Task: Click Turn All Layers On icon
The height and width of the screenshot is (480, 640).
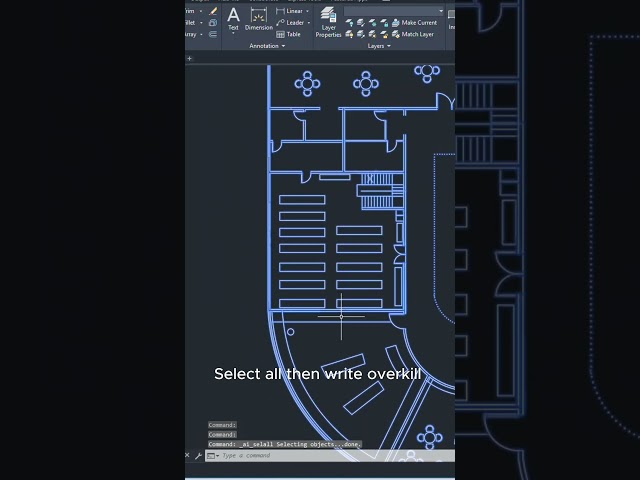Action: (349, 34)
